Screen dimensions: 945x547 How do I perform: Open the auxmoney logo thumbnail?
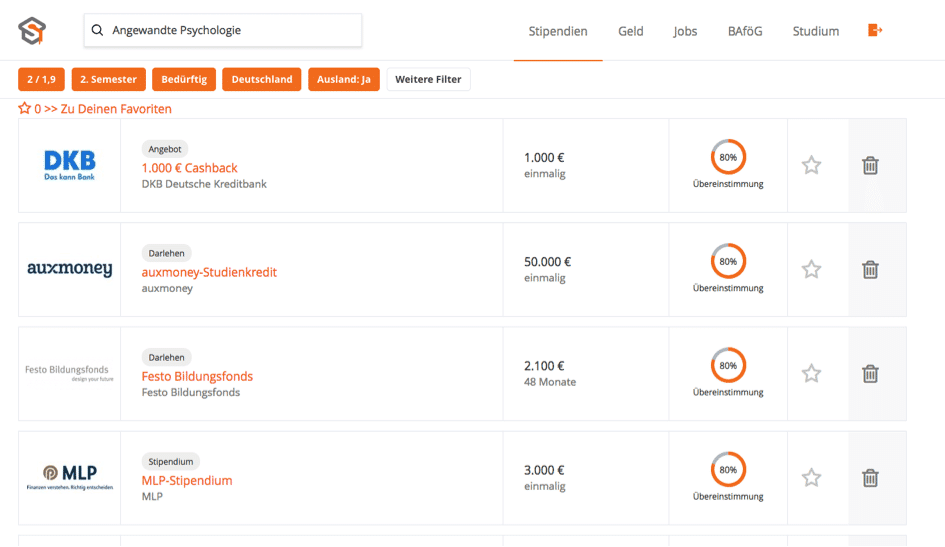click(x=69, y=269)
